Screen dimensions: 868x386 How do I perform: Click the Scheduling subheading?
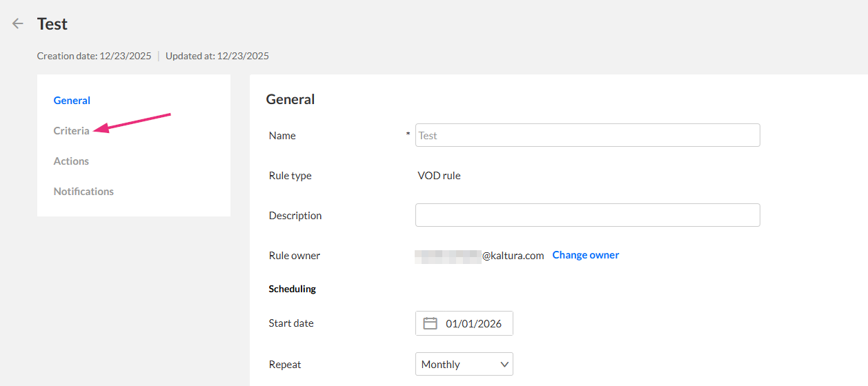tap(293, 289)
